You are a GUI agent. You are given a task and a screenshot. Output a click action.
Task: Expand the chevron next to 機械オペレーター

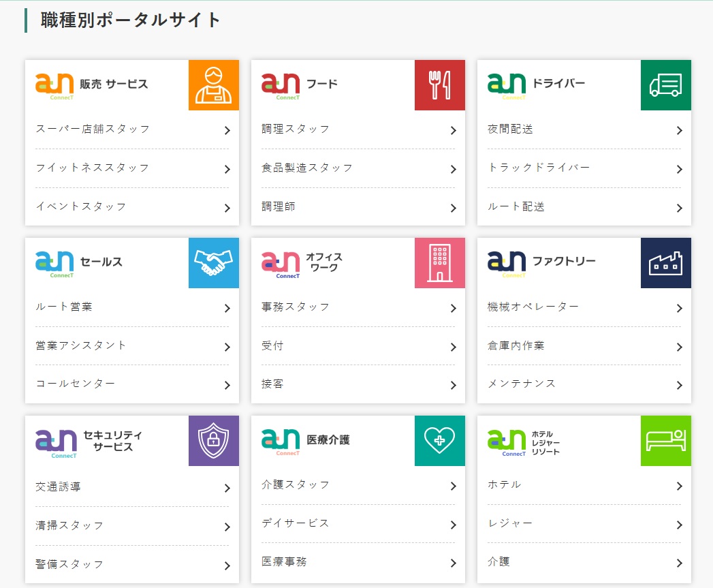680,307
